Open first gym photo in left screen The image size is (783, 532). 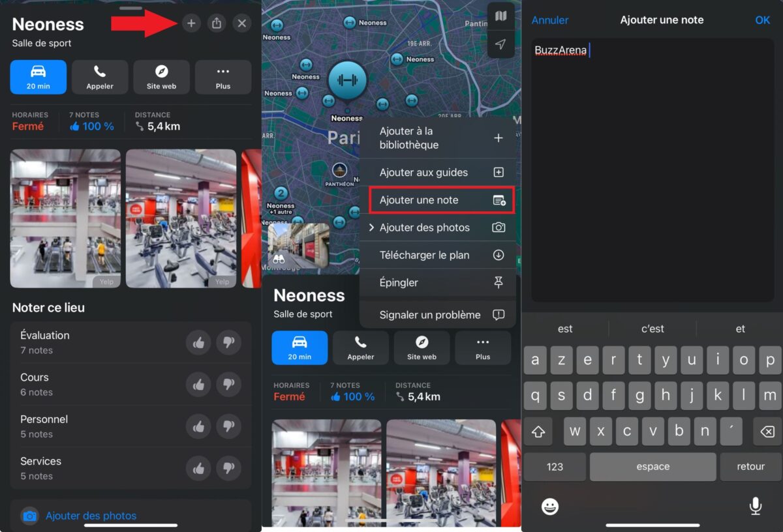(x=65, y=218)
